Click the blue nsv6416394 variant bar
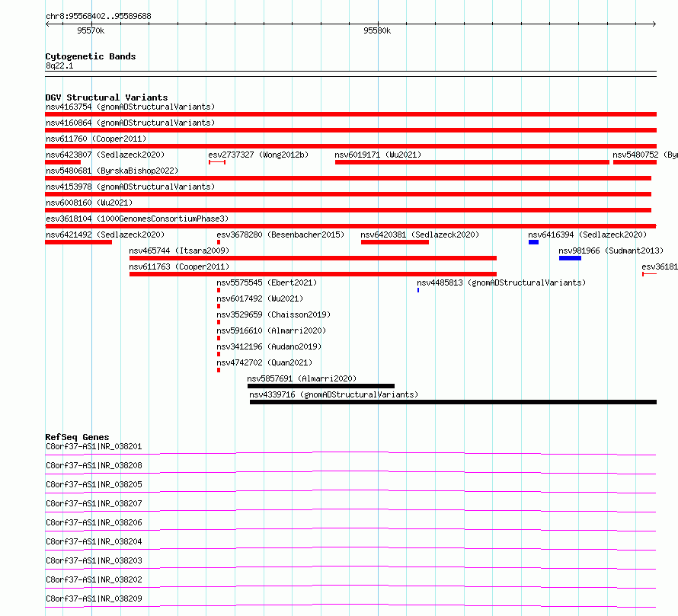 click(x=533, y=242)
